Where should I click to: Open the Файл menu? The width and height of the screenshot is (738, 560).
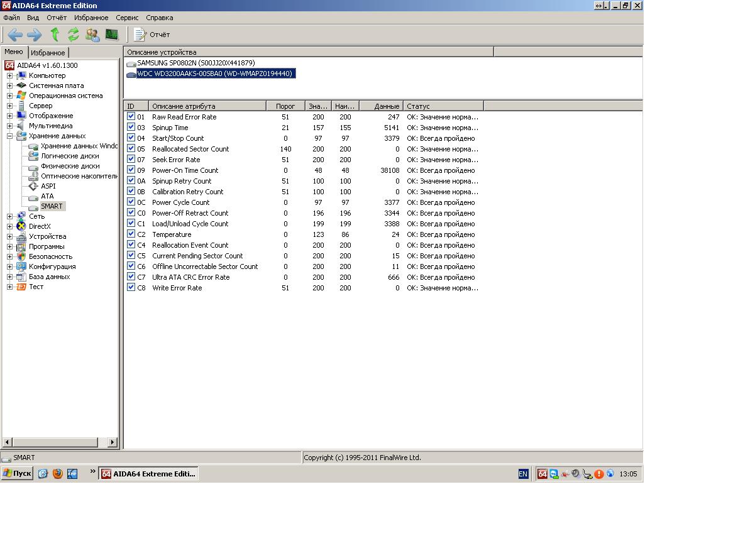point(11,18)
